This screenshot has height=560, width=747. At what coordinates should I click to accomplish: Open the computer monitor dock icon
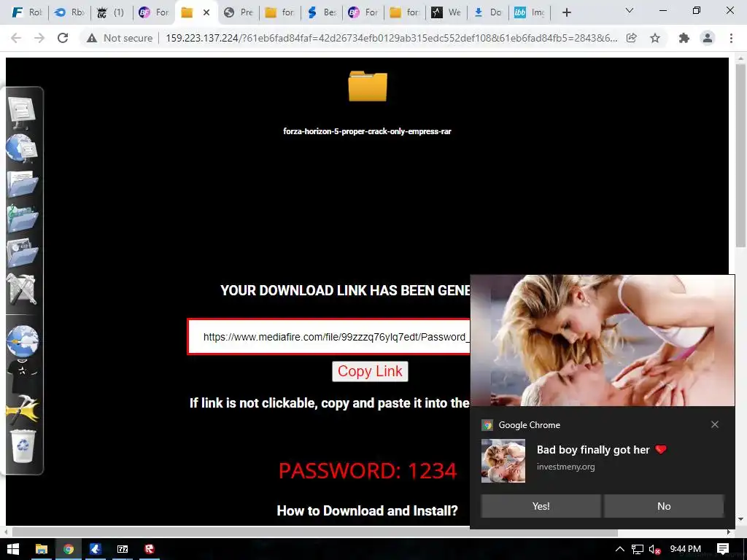tap(21, 112)
